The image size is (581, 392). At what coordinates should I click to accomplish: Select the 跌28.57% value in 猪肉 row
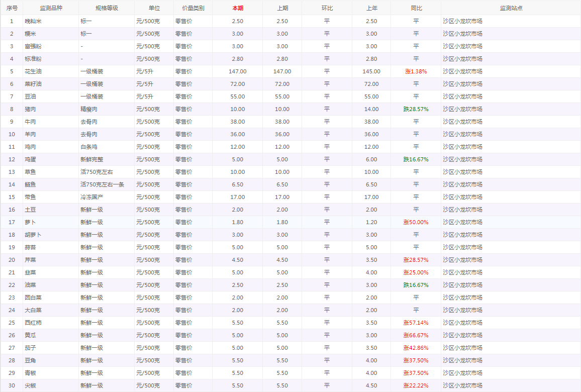[x=416, y=109]
